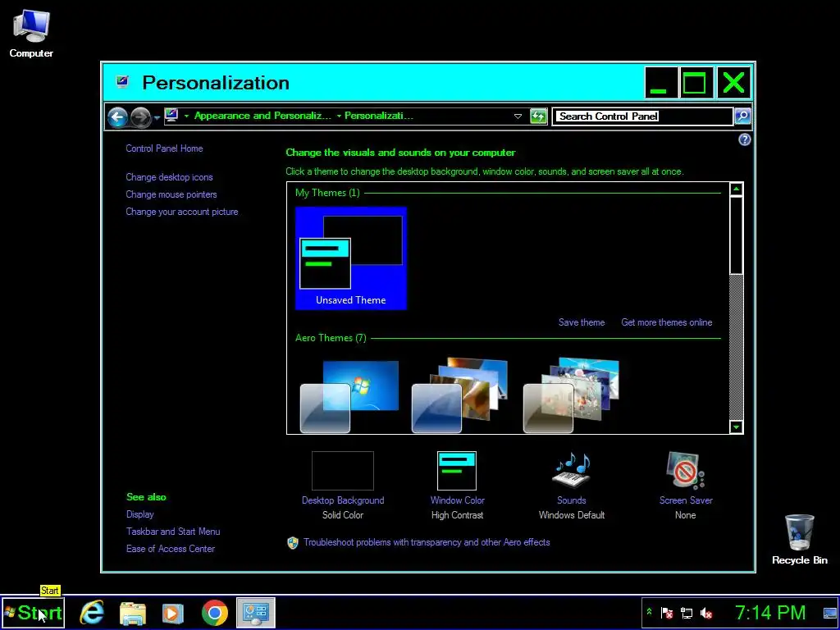Click the Search Control Panel field
Image resolution: width=840 pixels, height=630 pixels.
pyautogui.click(x=642, y=116)
